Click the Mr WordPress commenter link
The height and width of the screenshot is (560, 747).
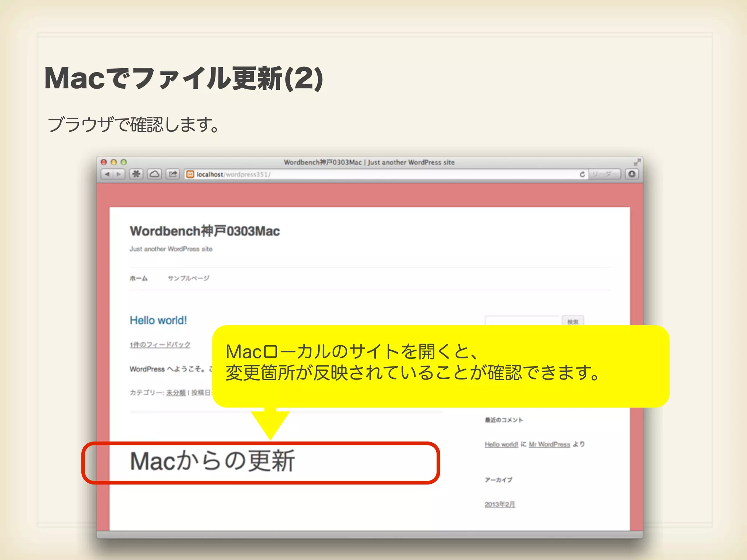click(x=549, y=444)
